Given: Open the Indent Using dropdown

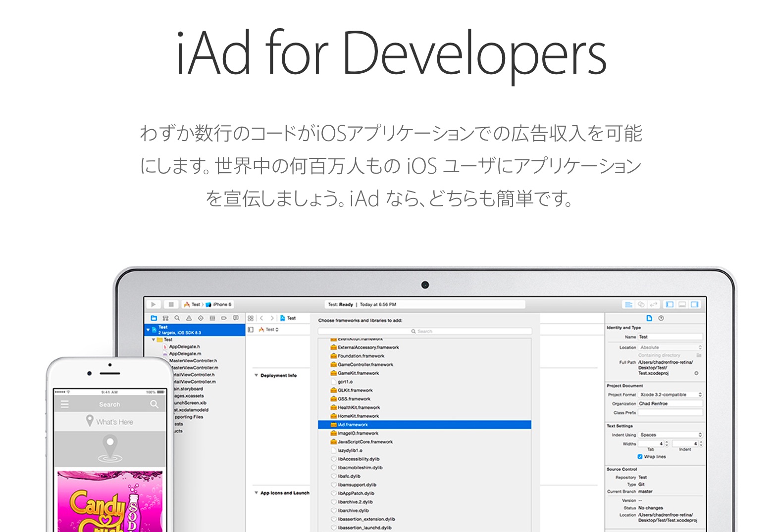Looking at the screenshot, I should (670, 435).
